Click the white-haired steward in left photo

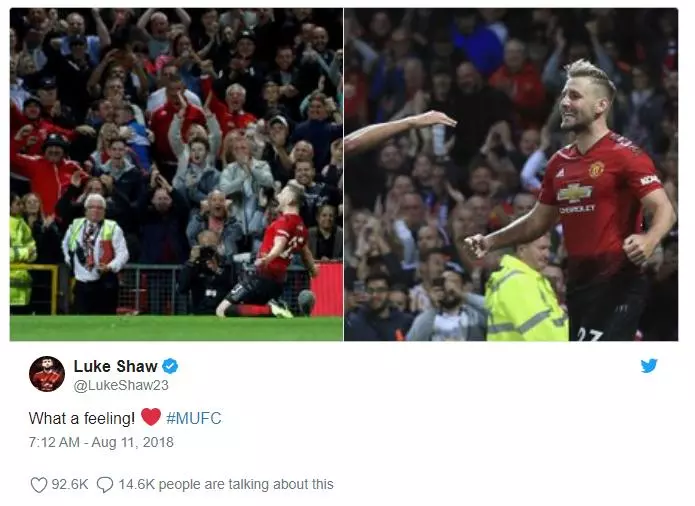(95, 253)
